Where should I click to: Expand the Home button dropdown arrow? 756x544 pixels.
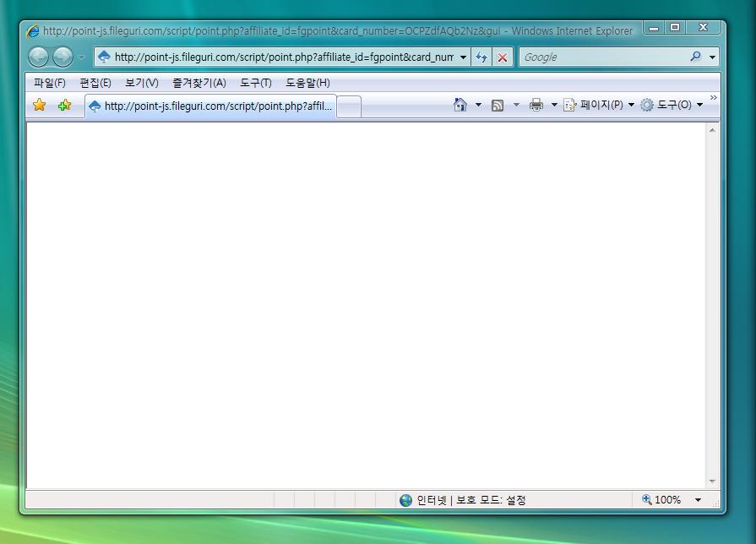pyautogui.click(x=478, y=105)
